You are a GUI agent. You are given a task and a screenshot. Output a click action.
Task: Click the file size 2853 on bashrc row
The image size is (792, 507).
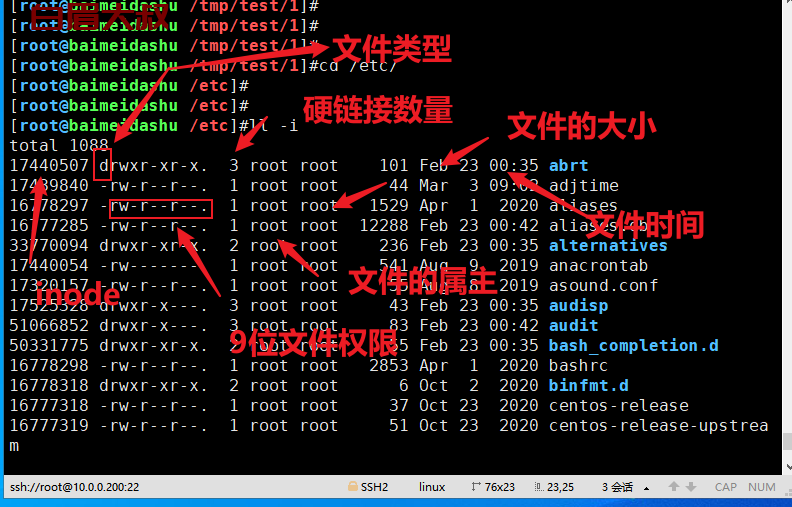(x=389, y=366)
